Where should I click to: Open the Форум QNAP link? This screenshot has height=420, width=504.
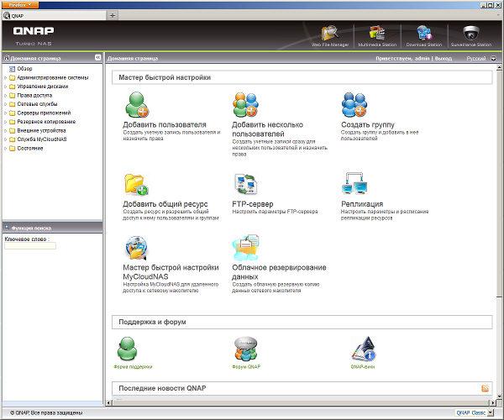click(x=246, y=366)
